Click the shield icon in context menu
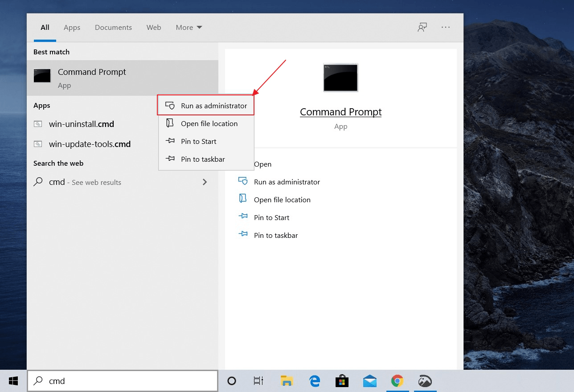The height and width of the screenshot is (392, 574). coord(170,106)
